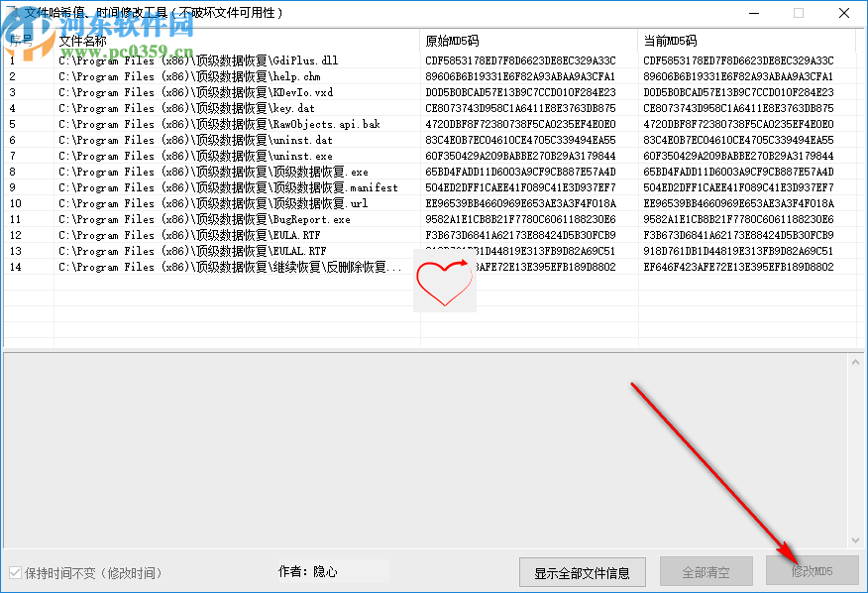
Task: Click the application icon in the title bar
Action: tap(11, 12)
